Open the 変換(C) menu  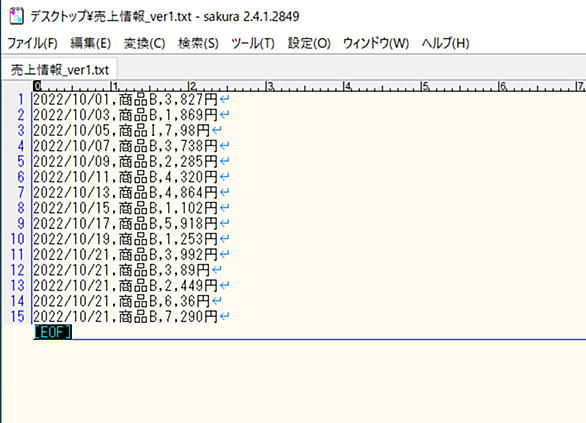pos(144,43)
